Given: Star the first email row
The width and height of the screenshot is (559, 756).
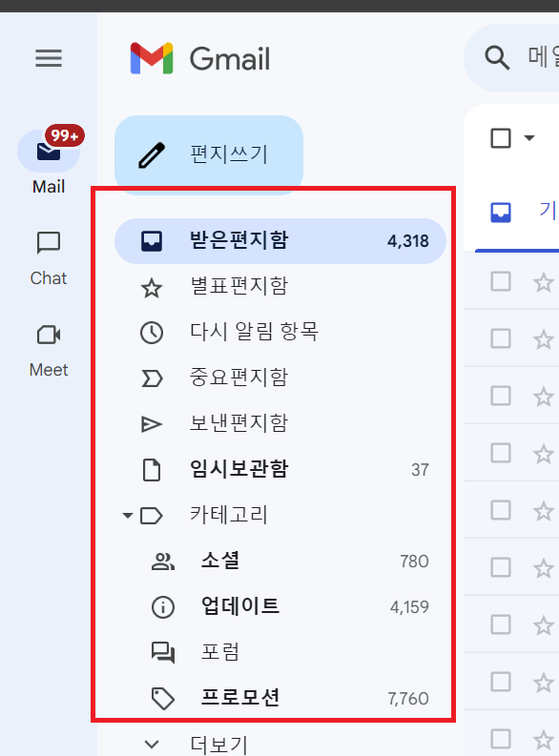Looking at the screenshot, I should click(x=544, y=282).
